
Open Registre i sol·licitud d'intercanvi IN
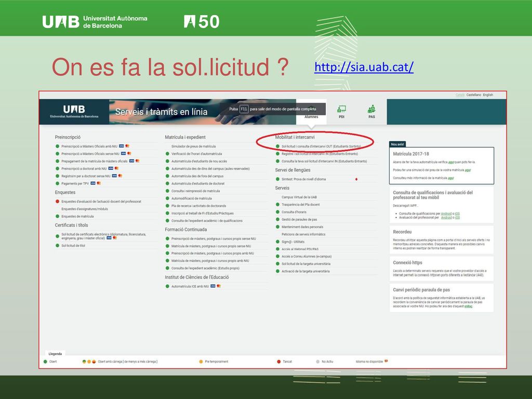click(x=320, y=154)
